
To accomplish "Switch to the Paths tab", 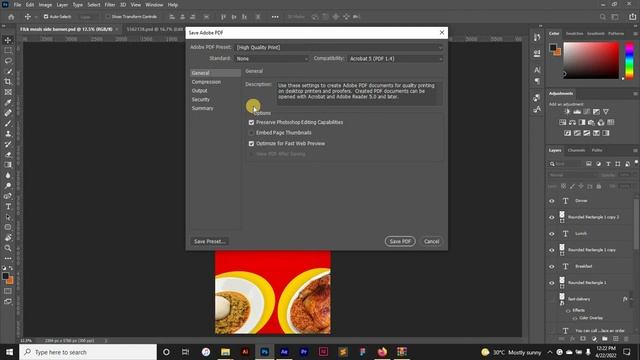I will [x=597, y=150].
